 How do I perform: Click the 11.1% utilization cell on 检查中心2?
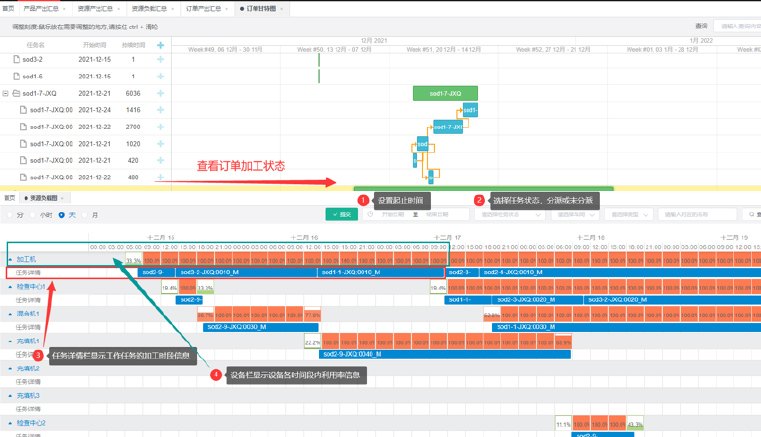pyautogui.click(x=563, y=422)
